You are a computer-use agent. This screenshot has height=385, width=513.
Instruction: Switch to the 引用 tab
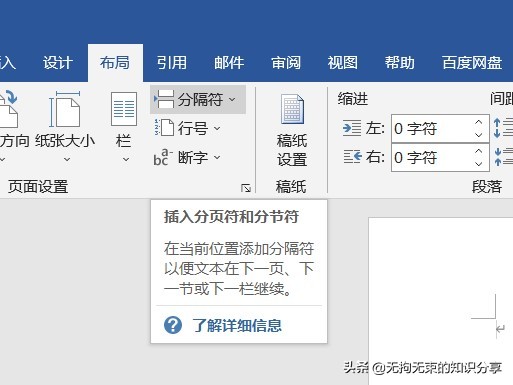tap(172, 63)
